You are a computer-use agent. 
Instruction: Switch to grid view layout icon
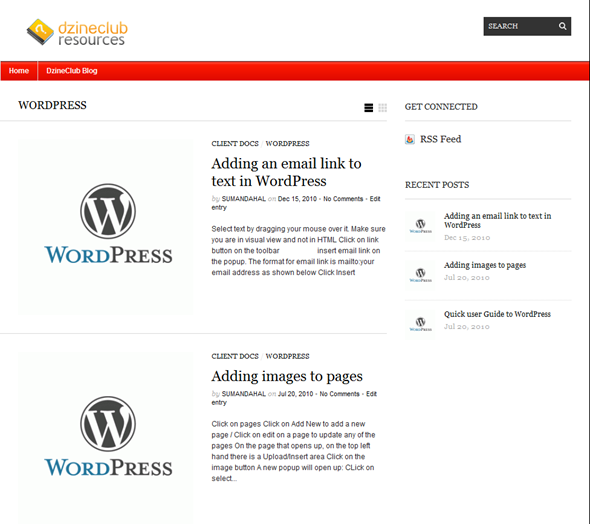click(382, 108)
